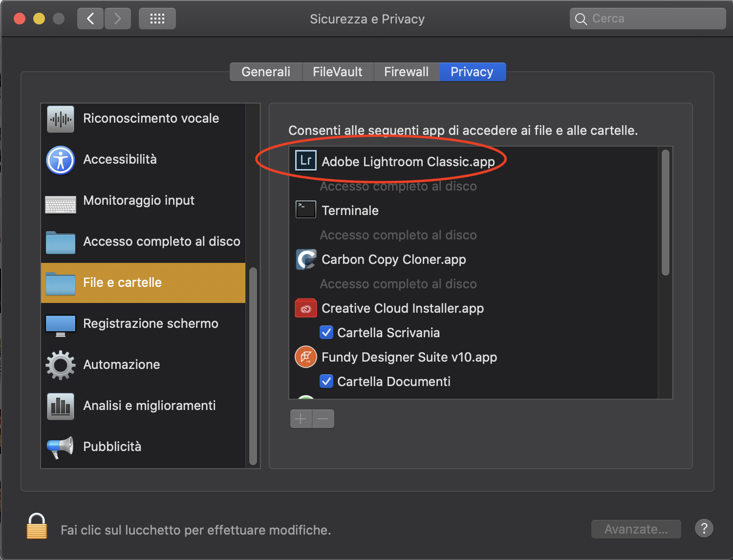Screen dimensions: 733x560
Task: Go back with the left arrow button
Action: pos(90,19)
